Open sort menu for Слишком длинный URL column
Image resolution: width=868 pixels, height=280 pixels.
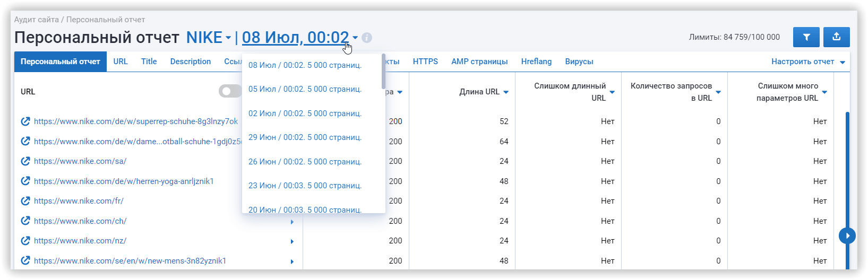tap(612, 92)
